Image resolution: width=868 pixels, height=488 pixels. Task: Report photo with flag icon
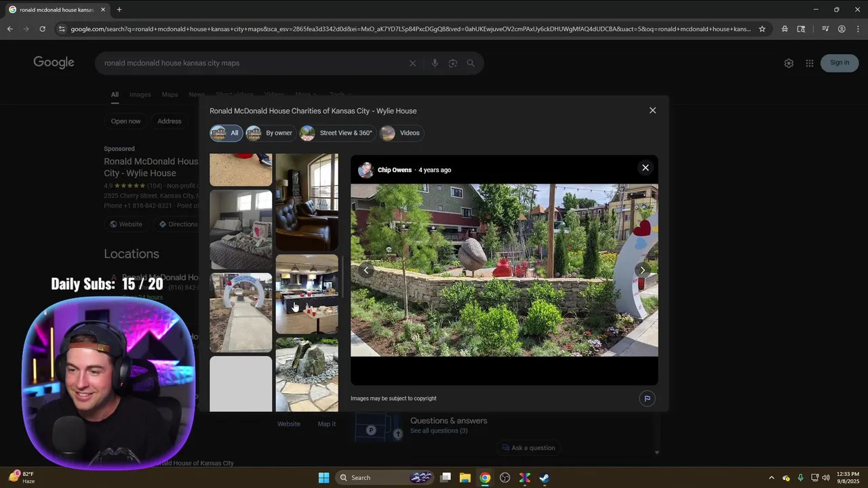pos(647,399)
